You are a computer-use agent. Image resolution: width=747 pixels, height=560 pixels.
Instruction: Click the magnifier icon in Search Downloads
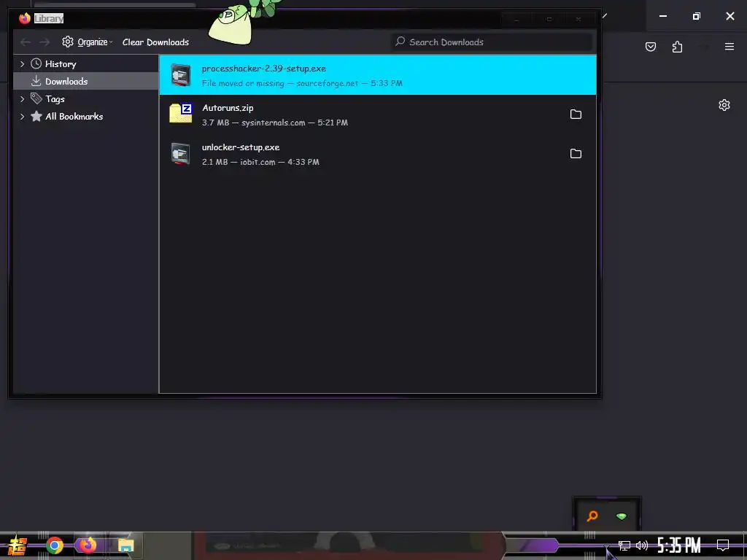[400, 42]
